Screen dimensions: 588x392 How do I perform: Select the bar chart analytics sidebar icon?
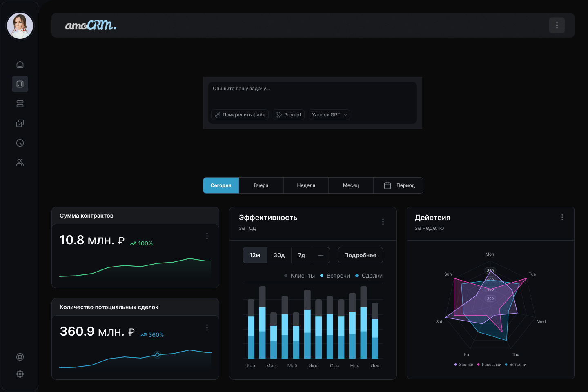[20, 84]
